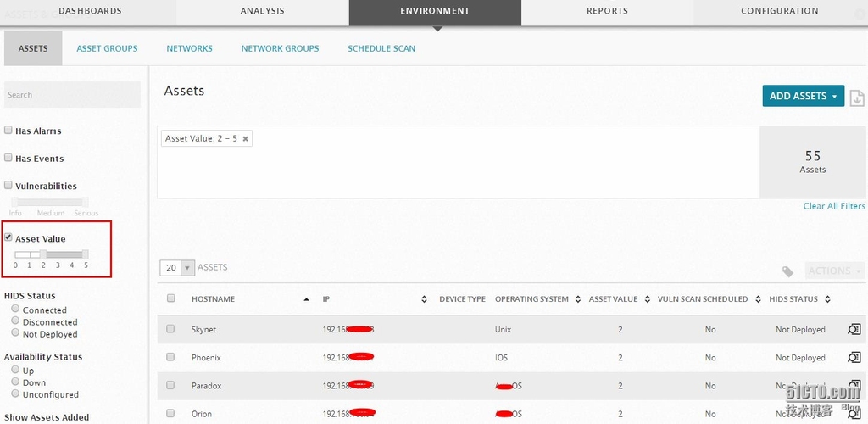
Task: Open the 20 assets per page dropdown
Action: [177, 268]
